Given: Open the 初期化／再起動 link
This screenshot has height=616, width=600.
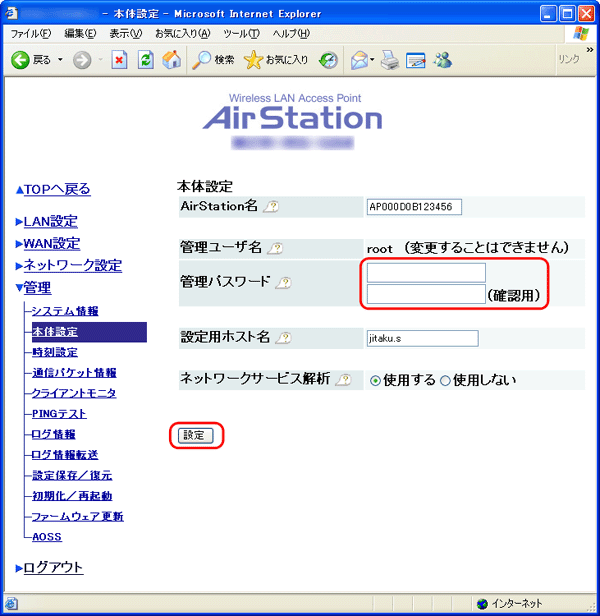Looking at the screenshot, I should coord(72,496).
